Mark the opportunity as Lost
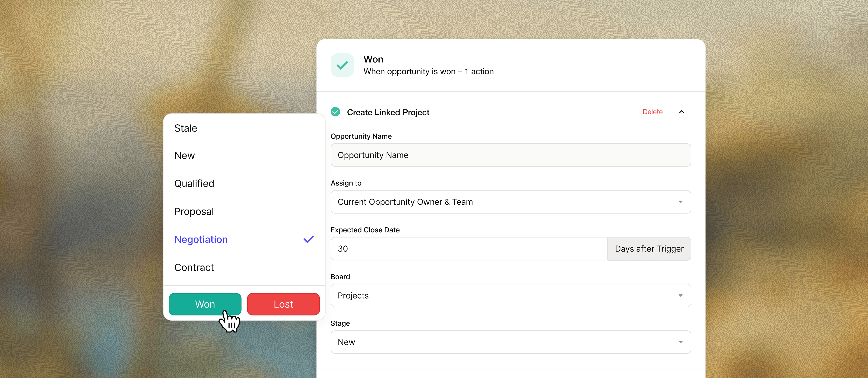 (283, 304)
